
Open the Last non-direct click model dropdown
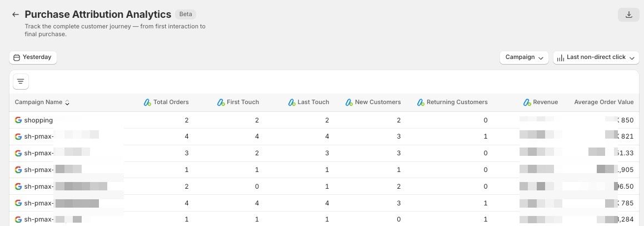point(596,57)
